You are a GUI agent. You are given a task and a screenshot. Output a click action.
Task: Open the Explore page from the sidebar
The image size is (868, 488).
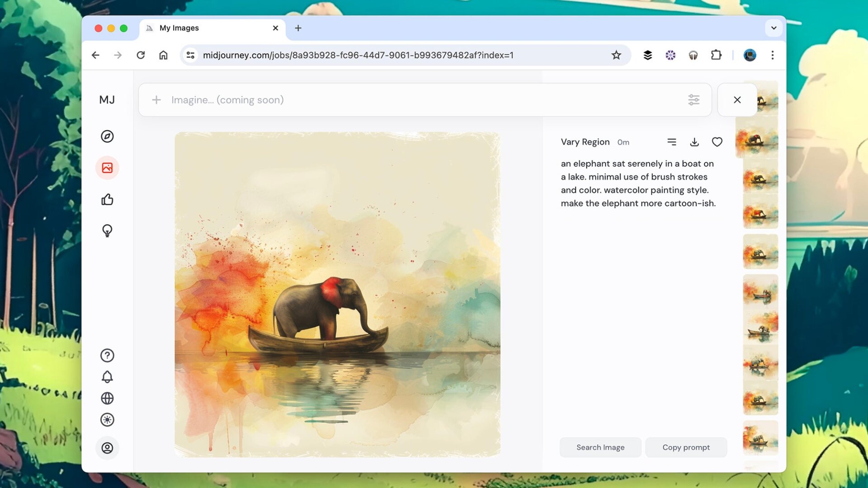107,136
